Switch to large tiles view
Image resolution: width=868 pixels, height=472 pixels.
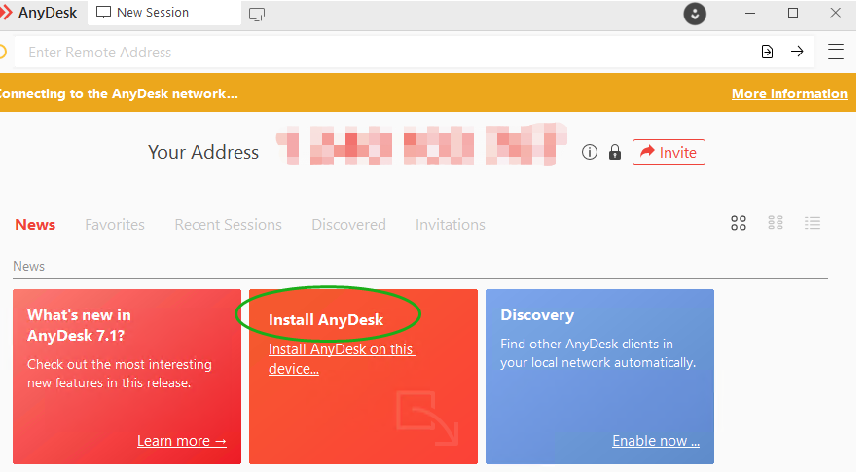pos(739,223)
